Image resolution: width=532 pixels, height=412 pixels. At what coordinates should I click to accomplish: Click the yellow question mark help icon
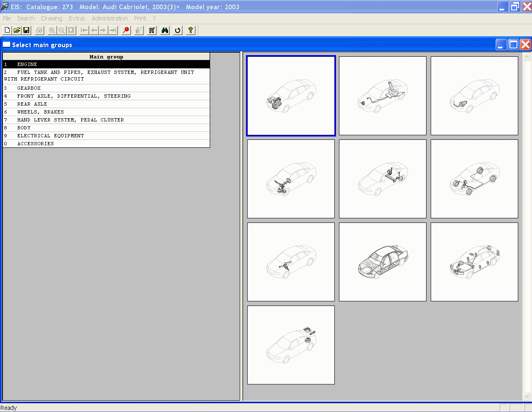click(191, 30)
